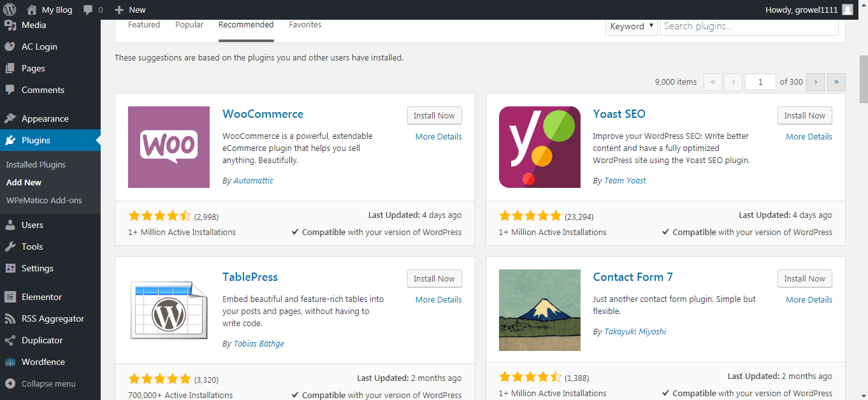This screenshot has width=868, height=400.
Task: View More Details for Contact Form 7
Action: coord(809,299)
